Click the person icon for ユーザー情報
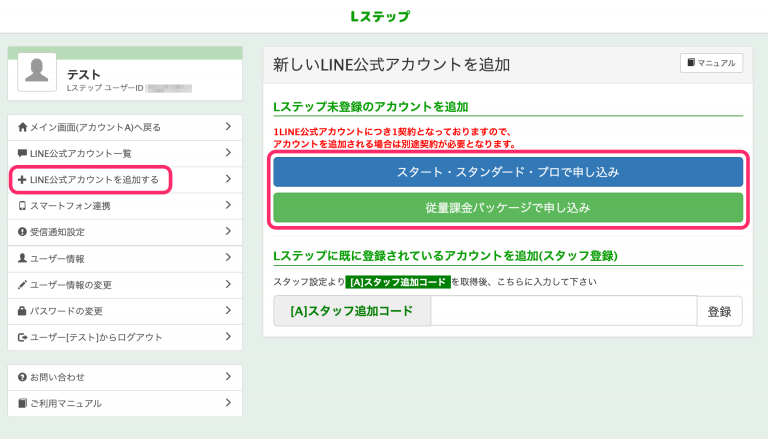The height and width of the screenshot is (439, 768). 22,258
